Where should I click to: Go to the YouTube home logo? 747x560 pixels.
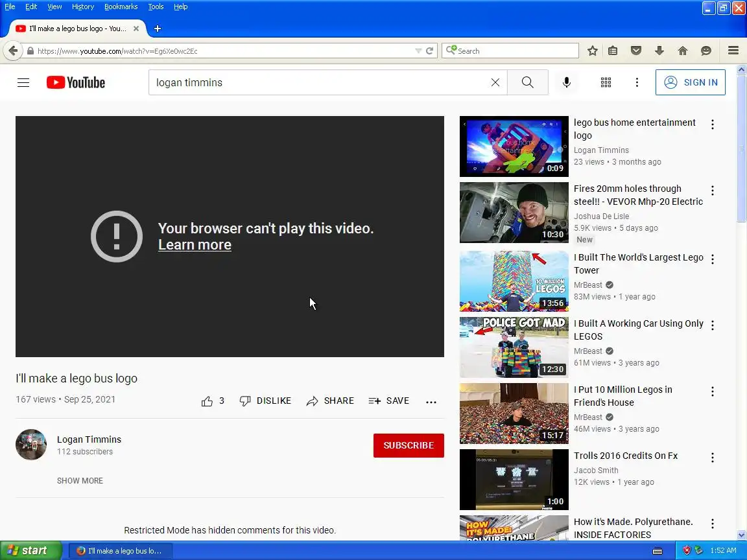point(76,82)
